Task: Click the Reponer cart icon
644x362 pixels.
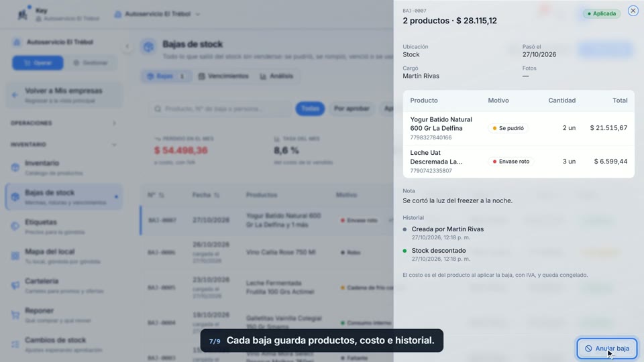Action: pos(15,315)
